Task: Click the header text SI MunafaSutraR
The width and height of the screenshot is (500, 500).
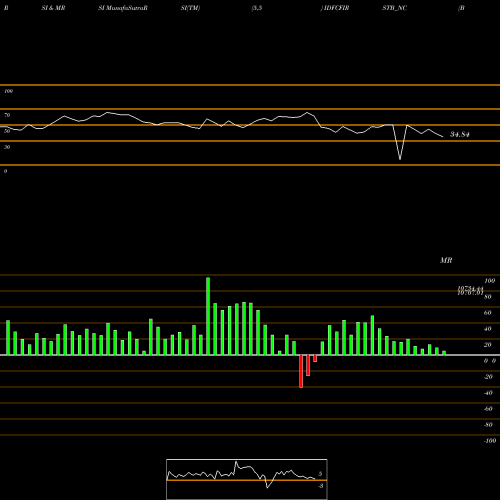Action: (x=123, y=8)
